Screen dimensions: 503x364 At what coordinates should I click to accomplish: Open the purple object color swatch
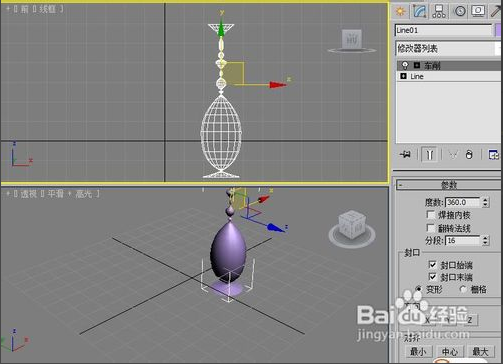pyautogui.click(x=499, y=30)
